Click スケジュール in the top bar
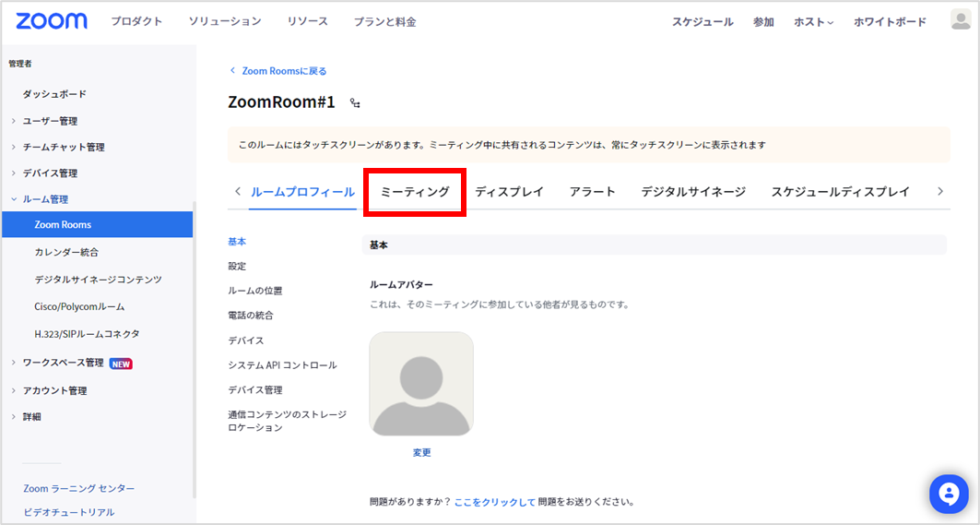This screenshot has width=980, height=525. point(703,22)
